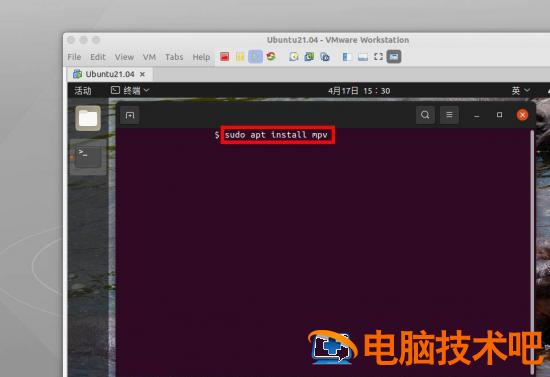Click 活动 Activities in Ubuntu top bar
550x377 pixels.
click(x=83, y=91)
